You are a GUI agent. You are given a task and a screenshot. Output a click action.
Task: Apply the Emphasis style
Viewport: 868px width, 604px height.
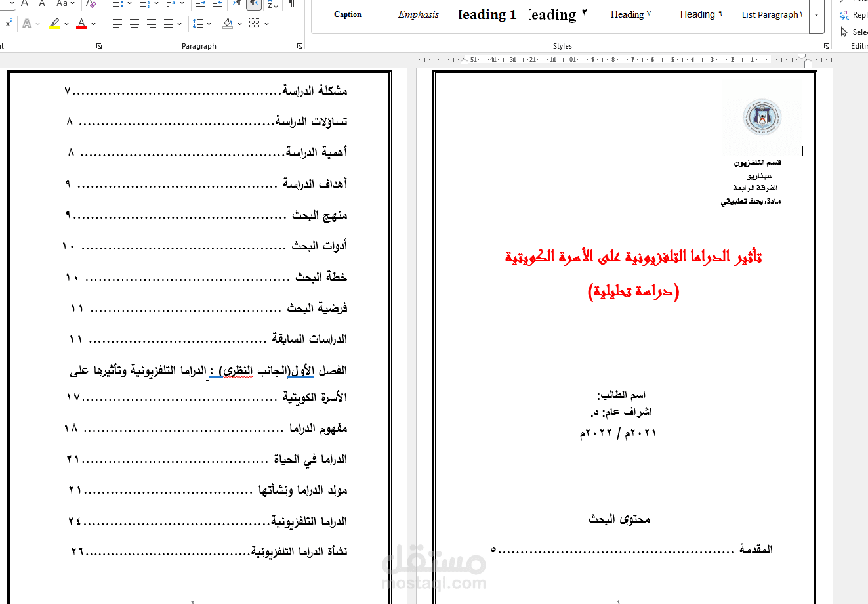pyautogui.click(x=419, y=14)
